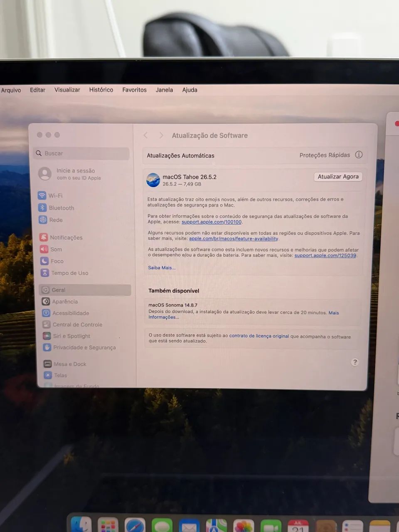Open the Editar menu
The image size is (399, 532).
coord(37,90)
